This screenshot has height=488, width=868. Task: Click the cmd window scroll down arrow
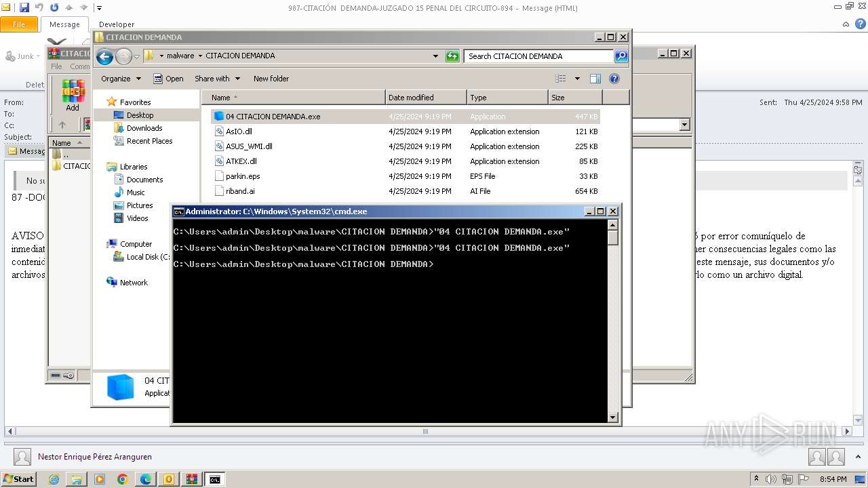coord(613,418)
